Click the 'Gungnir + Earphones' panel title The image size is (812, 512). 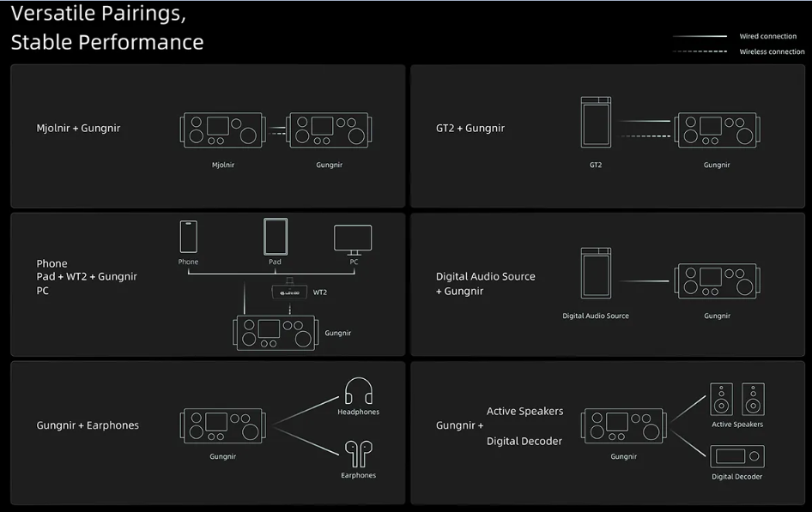pyautogui.click(x=88, y=425)
